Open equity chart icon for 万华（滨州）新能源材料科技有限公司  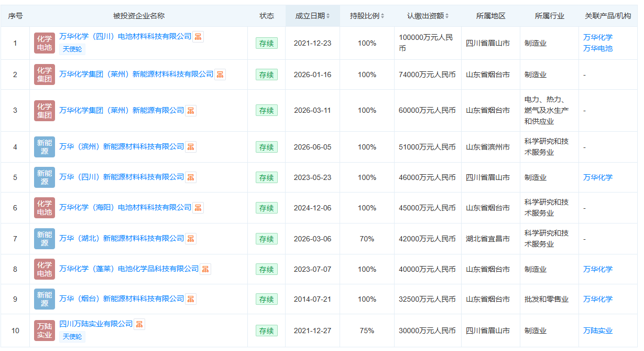pyautogui.click(x=191, y=147)
